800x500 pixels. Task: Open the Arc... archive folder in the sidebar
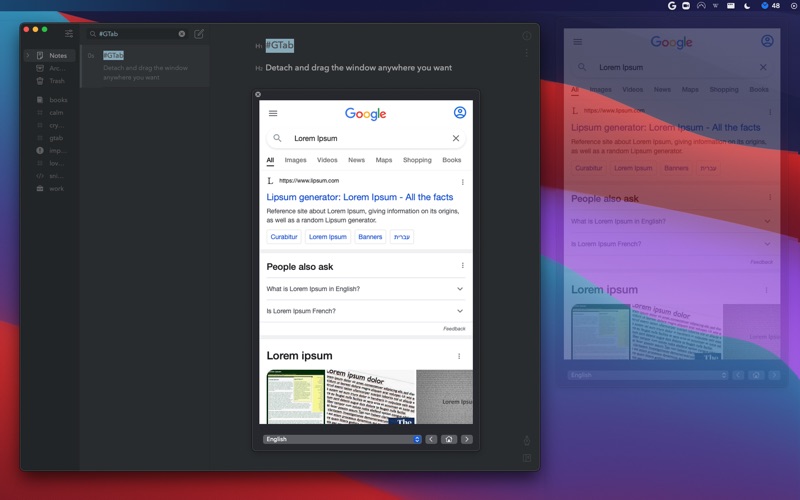(x=50, y=68)
